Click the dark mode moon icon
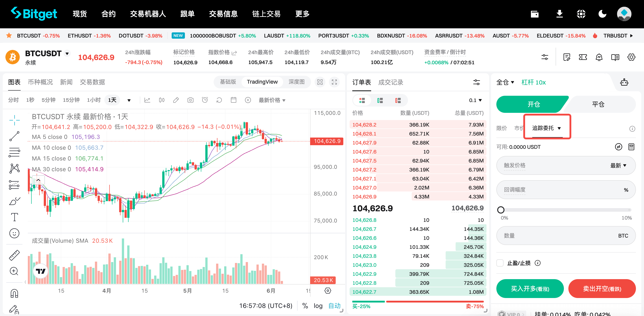This screenshot has width=644, height=316. pos(602,14)
